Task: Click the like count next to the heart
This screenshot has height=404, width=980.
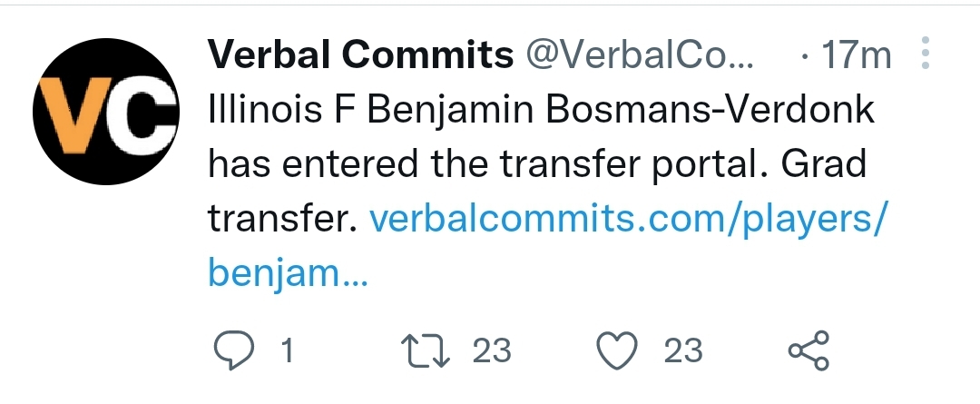Action: coord(682,350)
